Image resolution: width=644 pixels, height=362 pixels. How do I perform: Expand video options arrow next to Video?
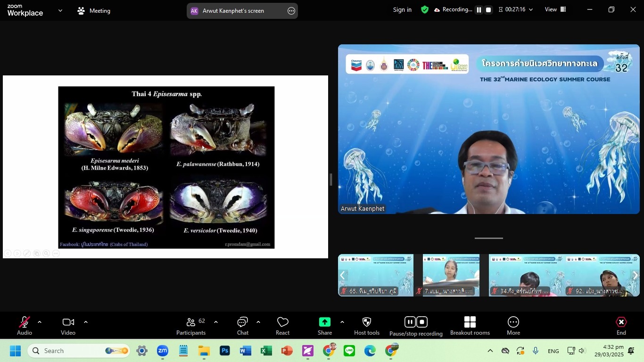click(x=86, y=322)
